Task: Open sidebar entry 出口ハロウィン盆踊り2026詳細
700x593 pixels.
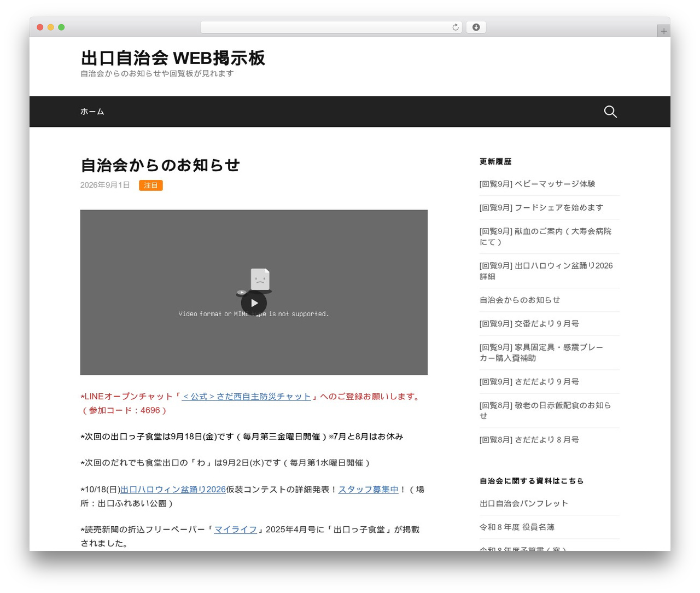Action: coord(546,271)
